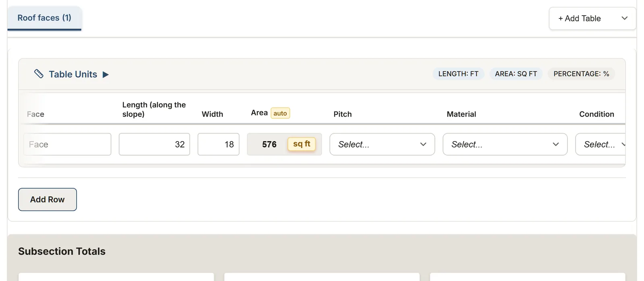644x281 pixels.
Task: Click the Table Units heading text
Action: 73,74
